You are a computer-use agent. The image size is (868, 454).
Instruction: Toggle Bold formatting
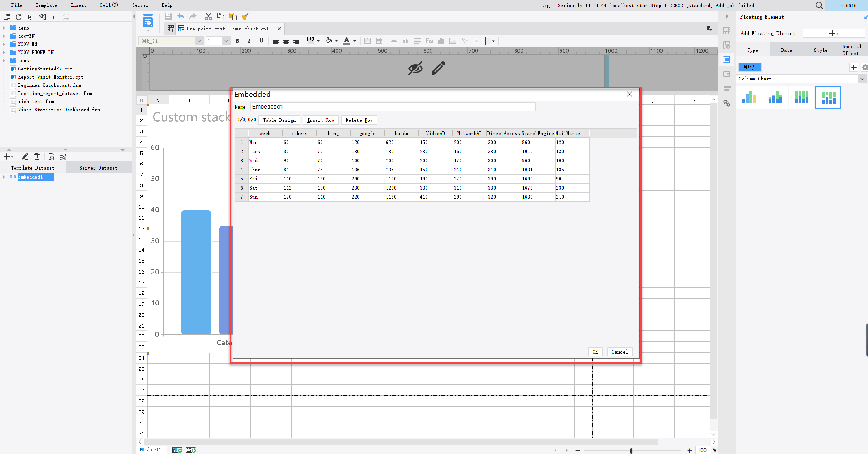click(237, 41)
